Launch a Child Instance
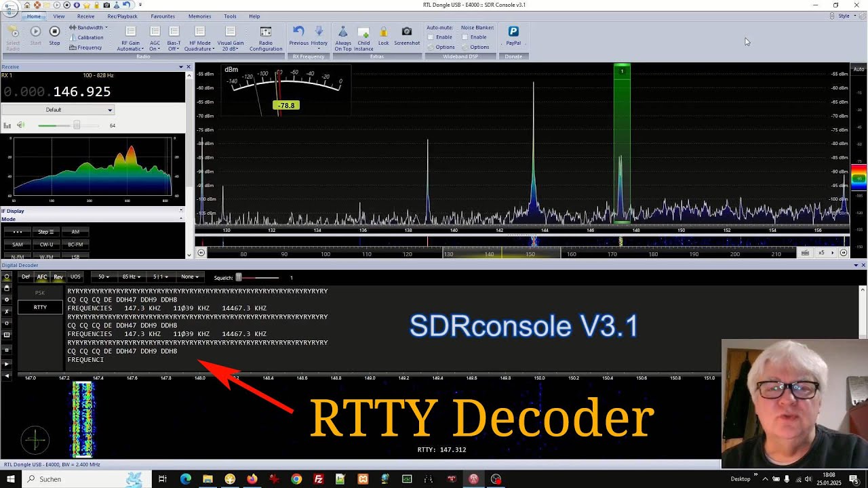The height and width of the screenshot is (488, 868). click(x=363, y=39)
